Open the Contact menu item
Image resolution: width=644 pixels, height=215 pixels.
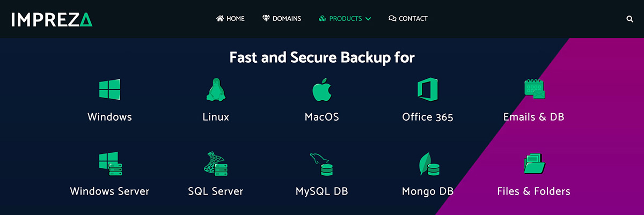point(408,19)
